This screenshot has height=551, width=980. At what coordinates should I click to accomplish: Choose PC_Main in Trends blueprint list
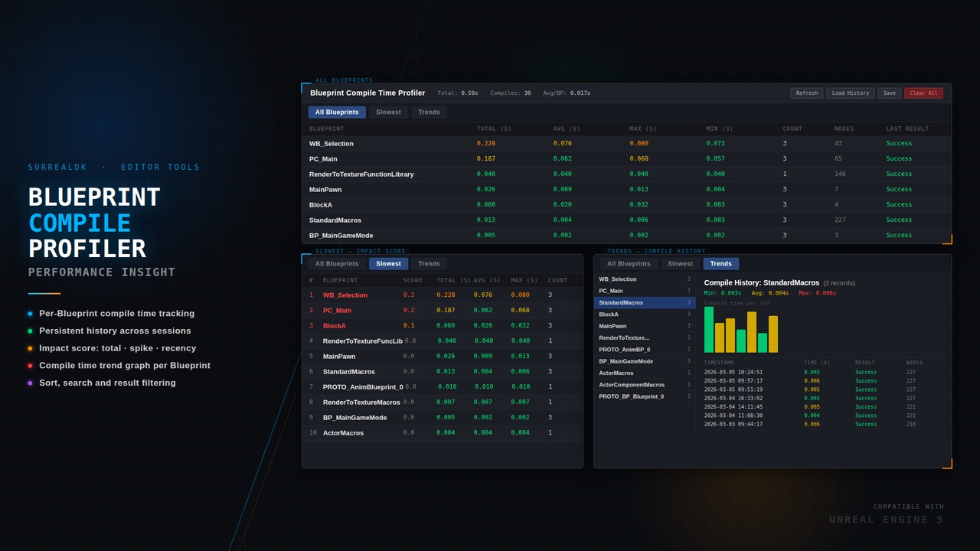point(645,291)
